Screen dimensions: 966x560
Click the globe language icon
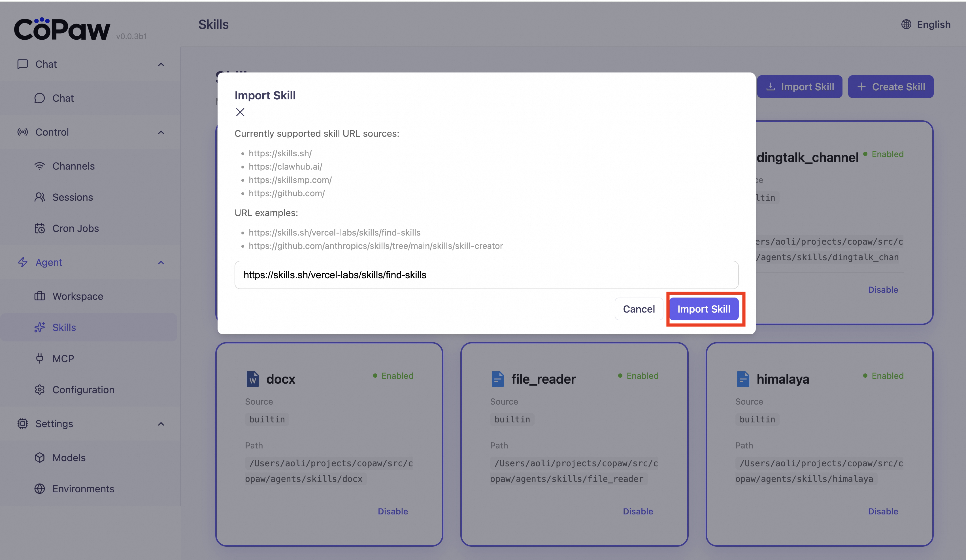pos(906,24)
